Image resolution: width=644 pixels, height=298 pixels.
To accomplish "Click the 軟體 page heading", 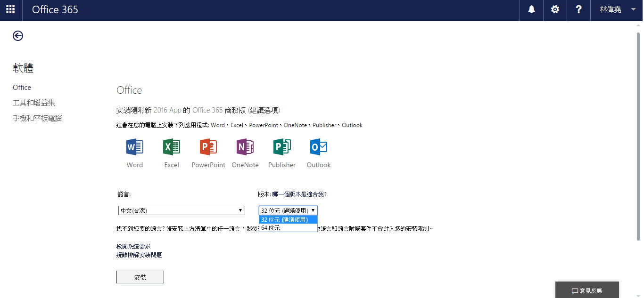I will click(23, 68).
